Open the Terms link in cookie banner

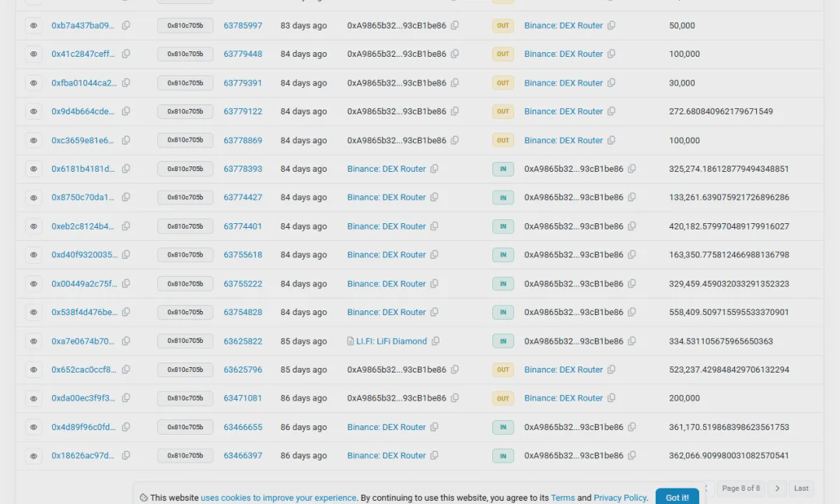(x=562, y=498)
